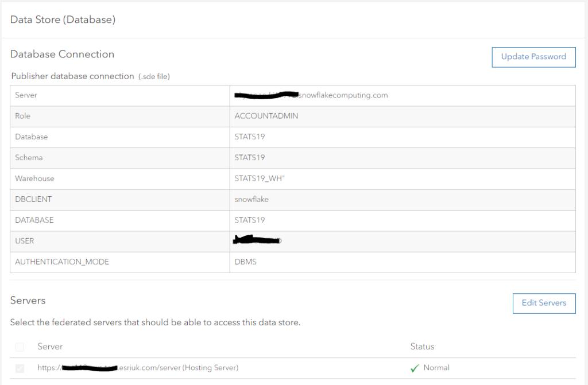588x385 pixels.
Task: Click the DBMS authentication mode value
Action: point(245,262)
